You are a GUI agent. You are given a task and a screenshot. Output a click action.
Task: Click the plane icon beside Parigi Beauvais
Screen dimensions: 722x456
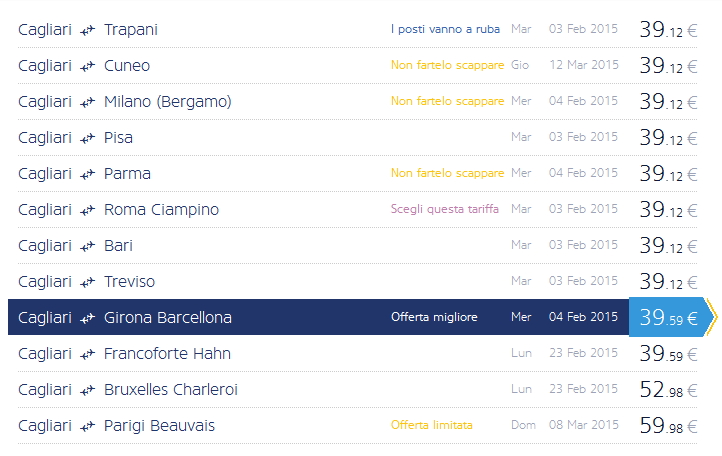tap(88, 426)
